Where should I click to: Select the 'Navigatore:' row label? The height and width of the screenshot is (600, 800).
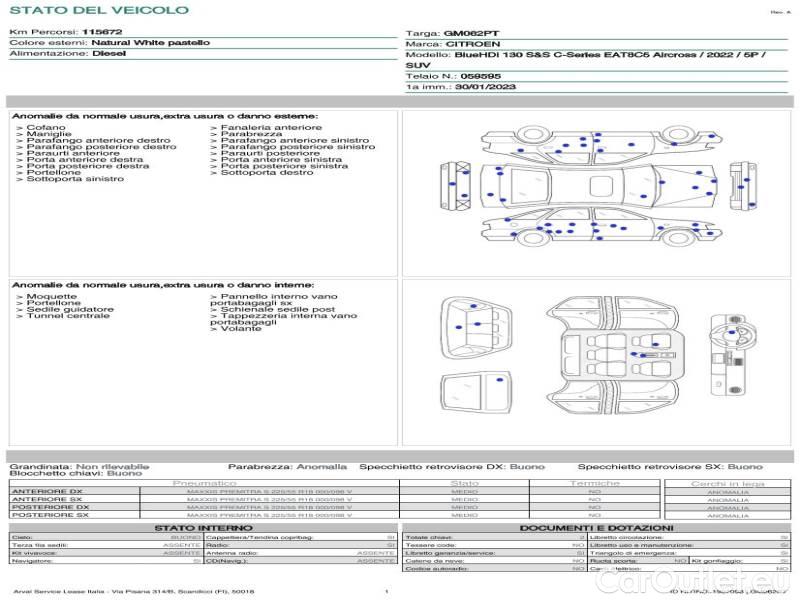33,561
